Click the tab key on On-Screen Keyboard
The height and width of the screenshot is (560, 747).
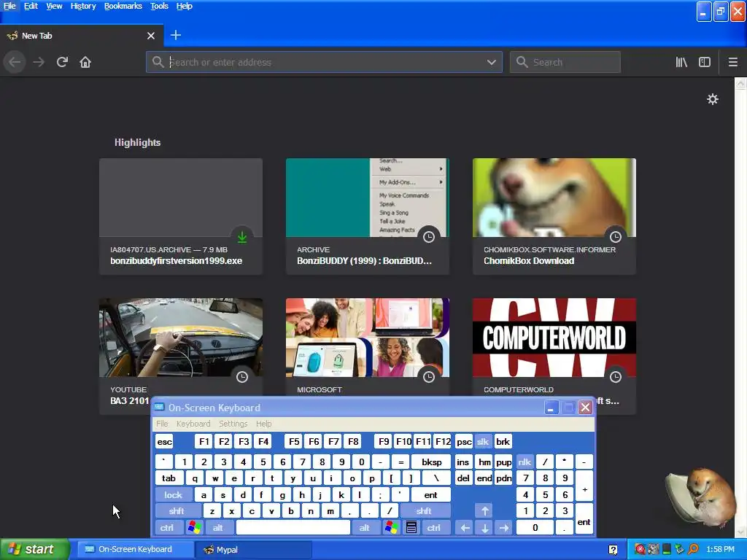tap(169, 478)
